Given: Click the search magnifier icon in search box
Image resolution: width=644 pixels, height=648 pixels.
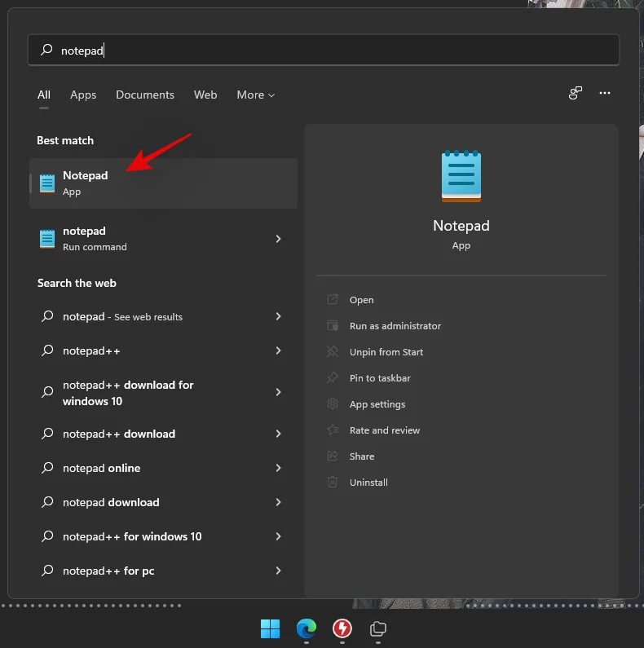Looking at the screenshot, I should point(46,50).
